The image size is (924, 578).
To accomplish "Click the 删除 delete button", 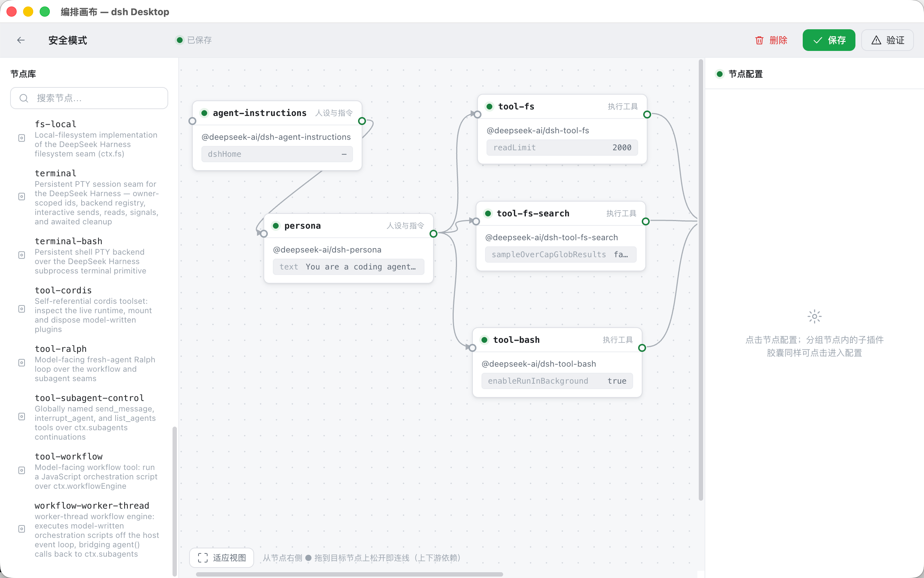I will pyautogui.click(x=771, y=40).
